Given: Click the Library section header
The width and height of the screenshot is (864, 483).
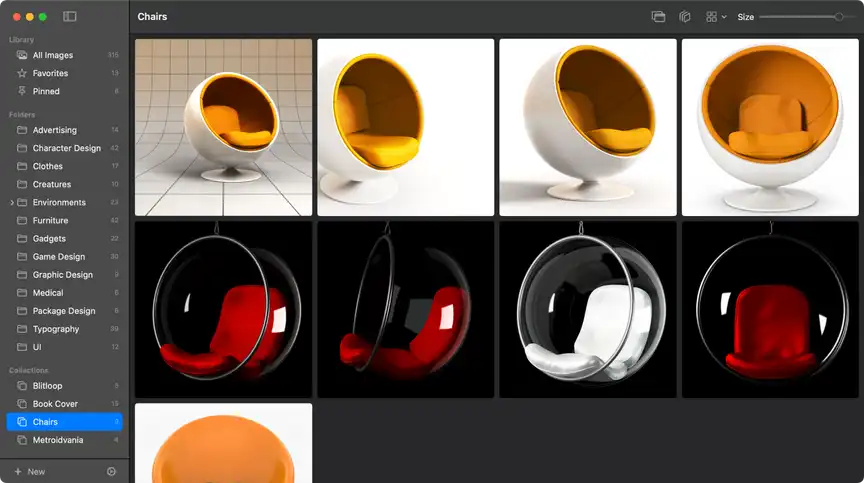Looking at the screenshot, I should (21, 40).
